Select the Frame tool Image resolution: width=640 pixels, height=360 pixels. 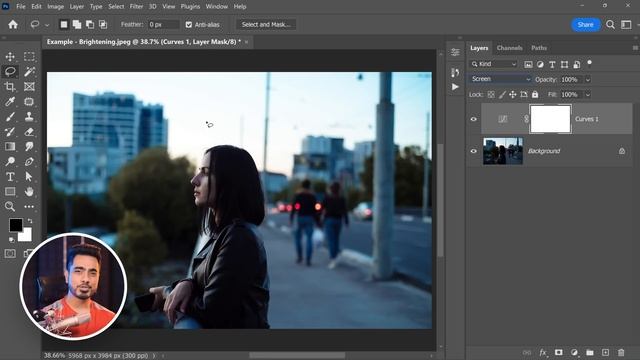coord(29,87)
